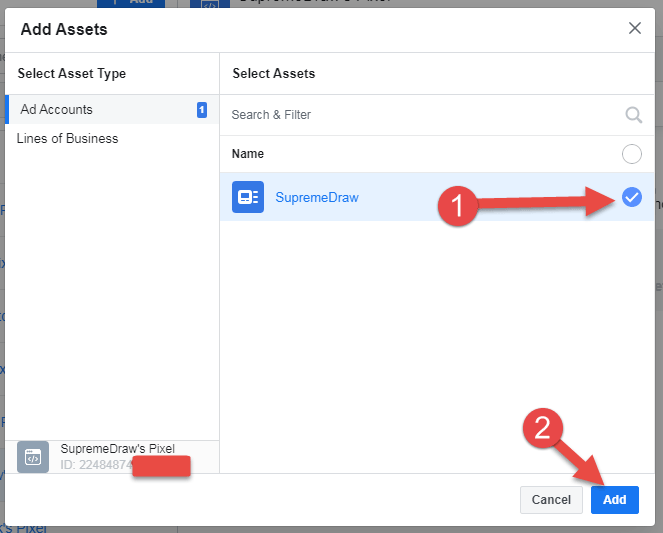Click the Add Assets dialog title
The height and width of the screenshot is (533, 663).
click(x=64, y=29)
